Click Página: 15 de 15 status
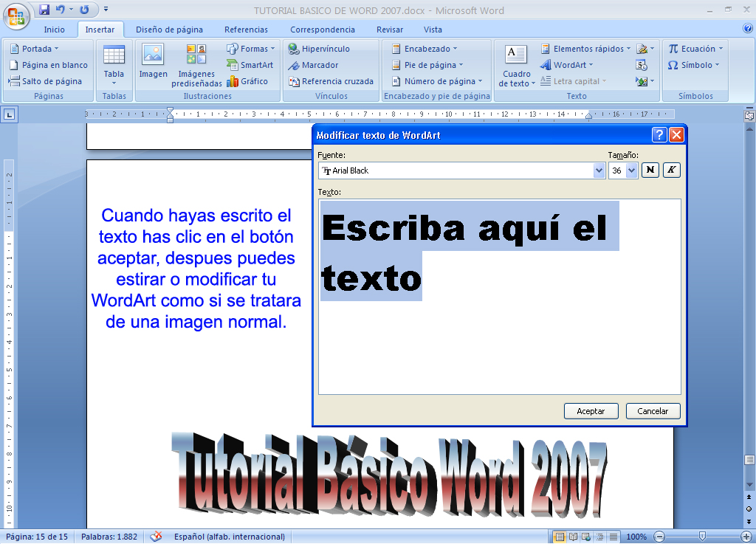756x544 pixels. tap(37, 537)
